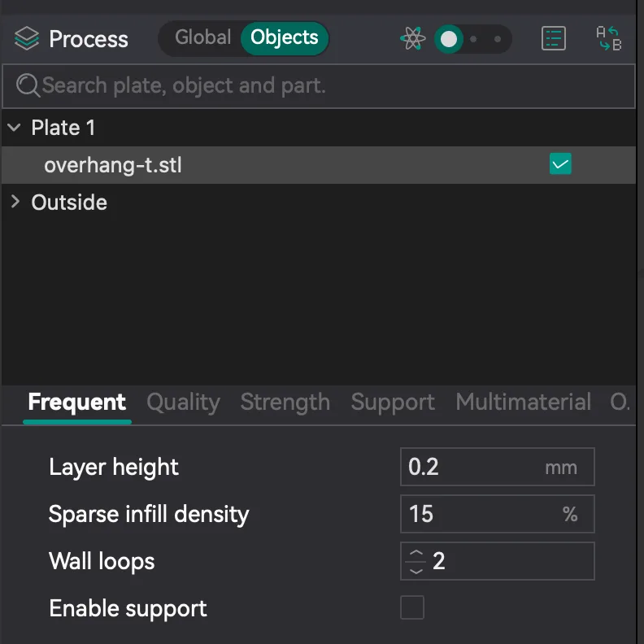Click the Wall loops label
The height and width of the screenshot is (644, 644).
[x=102, y=561]
